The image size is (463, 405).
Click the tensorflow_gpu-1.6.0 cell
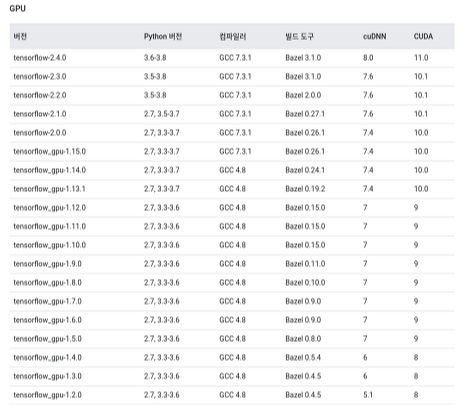pos(47,320)
